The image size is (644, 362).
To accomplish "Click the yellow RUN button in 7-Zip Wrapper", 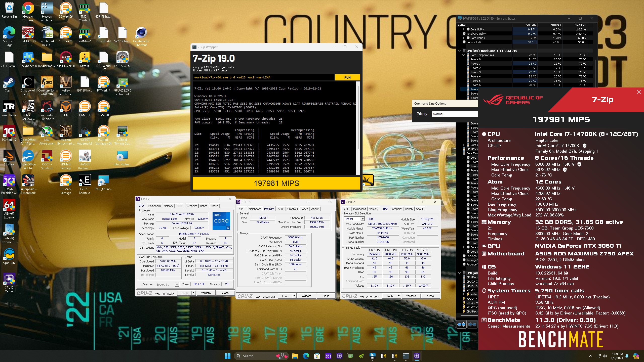I will (x=347, y=77).
